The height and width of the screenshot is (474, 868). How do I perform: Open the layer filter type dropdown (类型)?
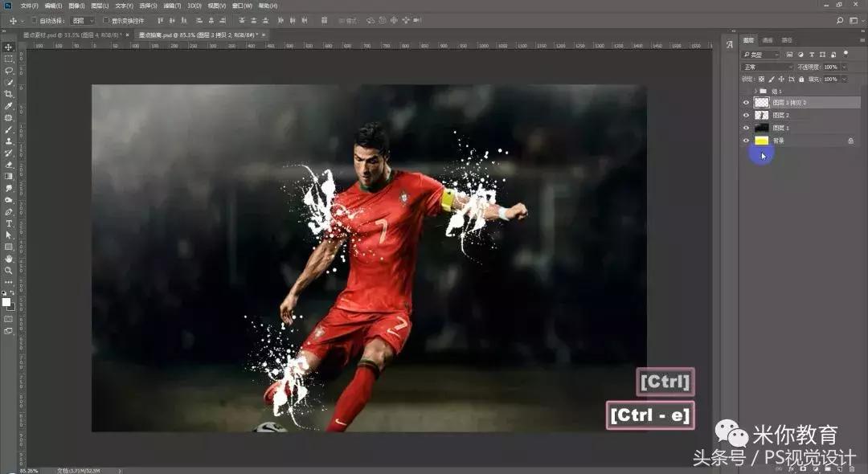pyautogui.click(x=760, y=54)
